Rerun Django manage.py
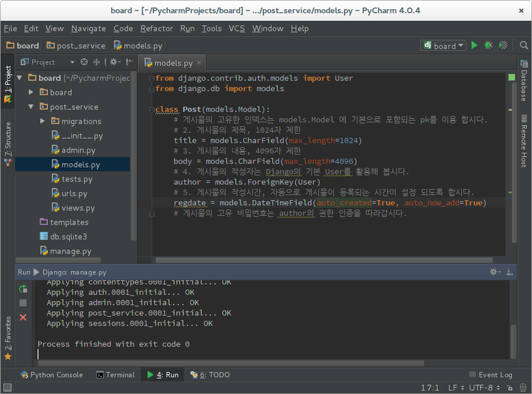Screen dimensions: 532x394 (23, 289)
